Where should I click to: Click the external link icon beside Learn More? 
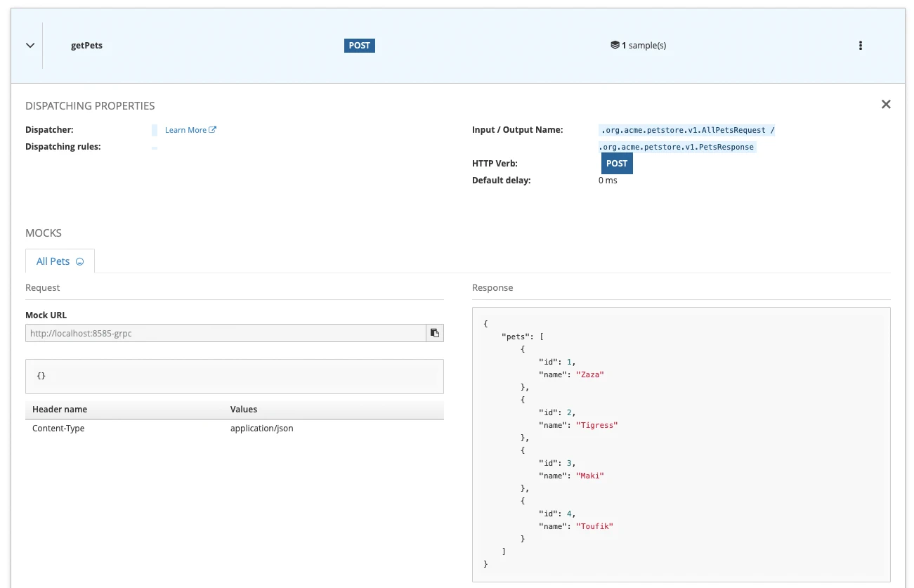pyautogui.click(x=213, y=130)
